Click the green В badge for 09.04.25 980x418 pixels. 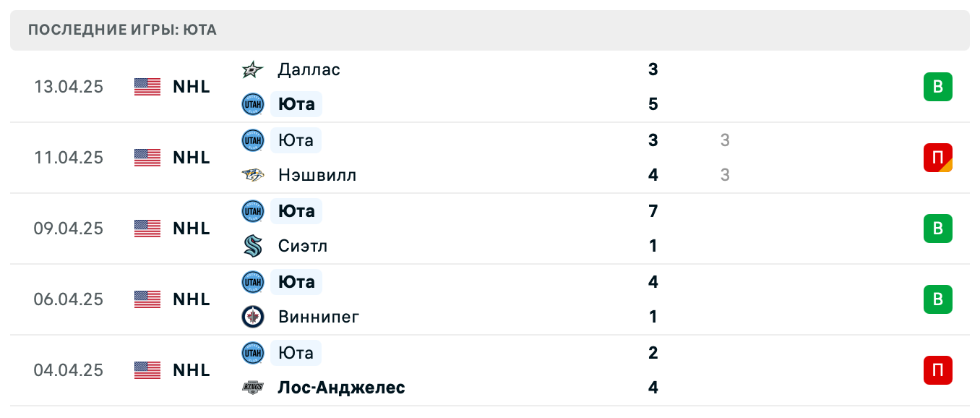937,229
